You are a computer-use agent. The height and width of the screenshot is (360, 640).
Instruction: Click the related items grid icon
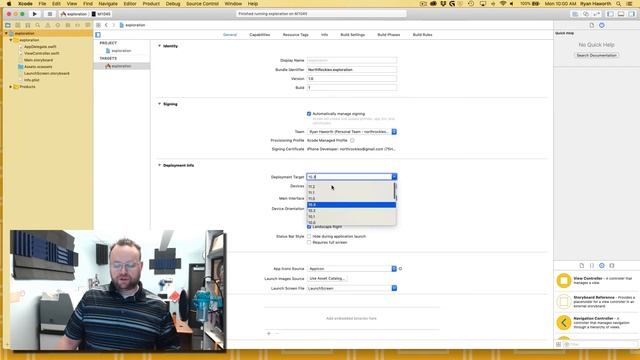(x=98, y=25)
